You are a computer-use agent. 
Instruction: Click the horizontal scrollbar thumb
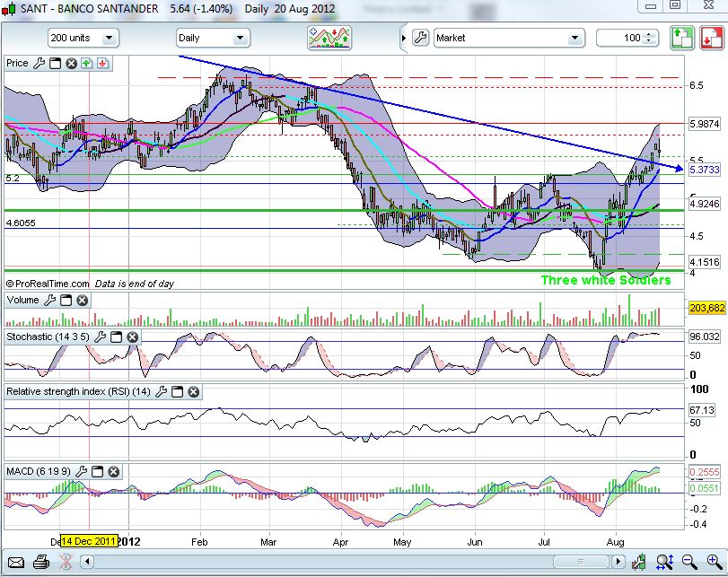tap(581, 562)
